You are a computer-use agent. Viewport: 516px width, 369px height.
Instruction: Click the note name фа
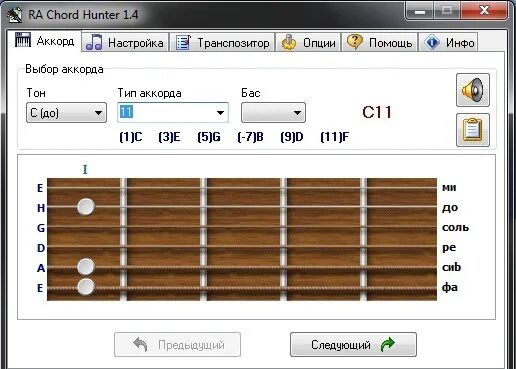pos(450,287)
